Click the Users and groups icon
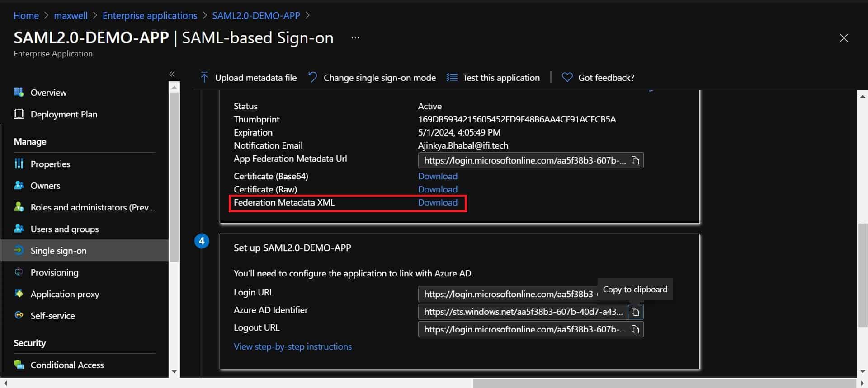Viewport: 868px width, 388px height. pos(19,229)
